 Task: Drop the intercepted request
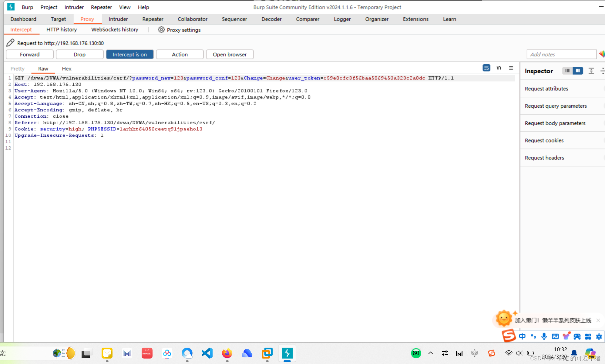[x=79, y=54]
